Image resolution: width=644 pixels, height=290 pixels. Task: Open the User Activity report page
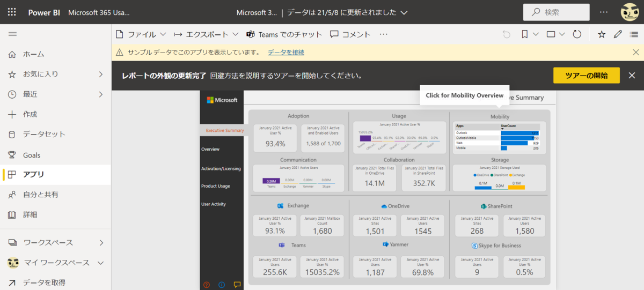[214, 204]
